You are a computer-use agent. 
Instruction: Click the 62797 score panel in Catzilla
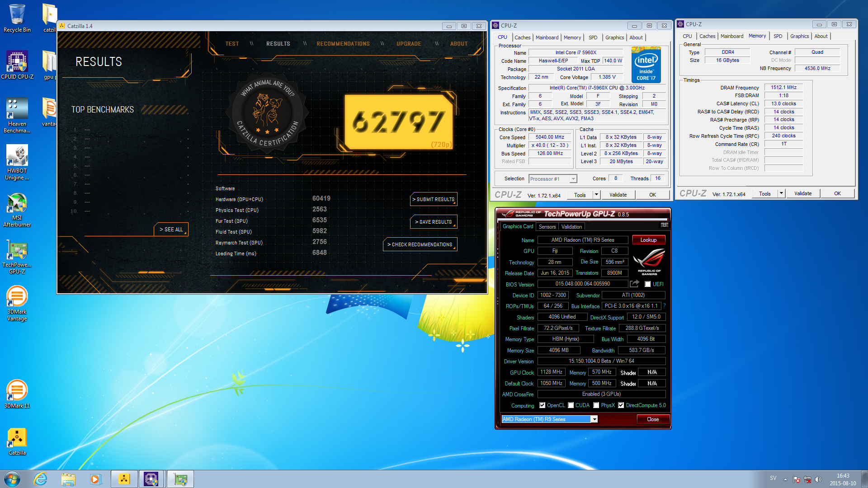pyautogui.click(x=399, y=122)
